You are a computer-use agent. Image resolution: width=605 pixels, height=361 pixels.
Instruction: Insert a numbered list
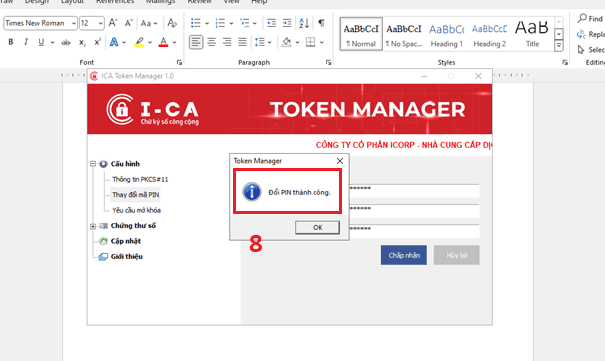coord(220,23)
